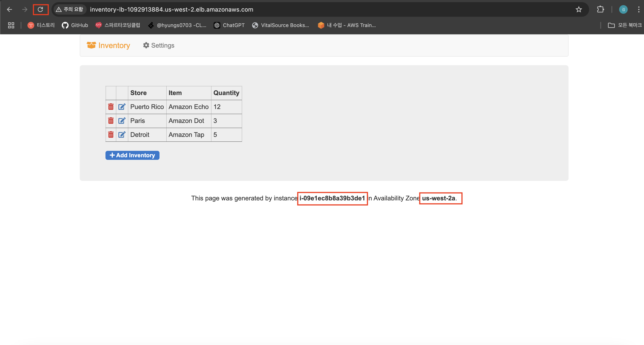Viewport: 644px width, 345px height.
Task: Open the All Bookmarks folder
Action: [x=624, y=25]
